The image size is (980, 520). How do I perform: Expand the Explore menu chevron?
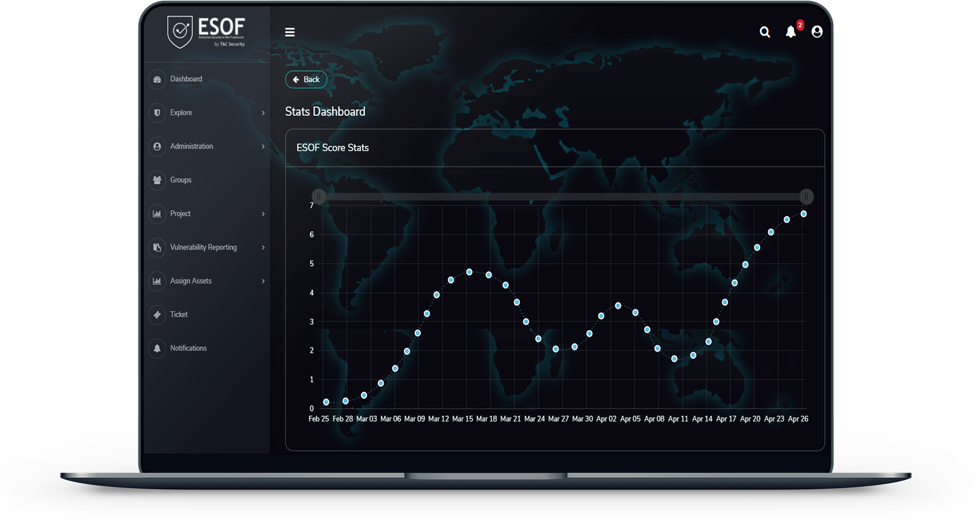coord(263,113)
